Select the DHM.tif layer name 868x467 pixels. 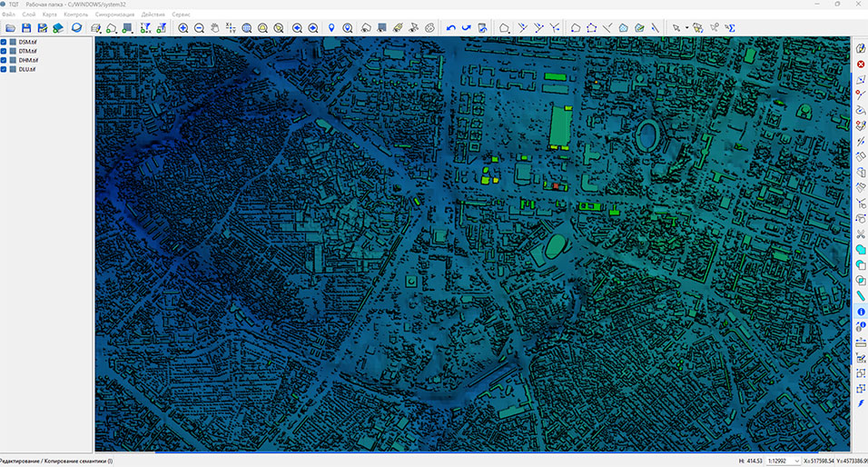[x=28, y=60]
